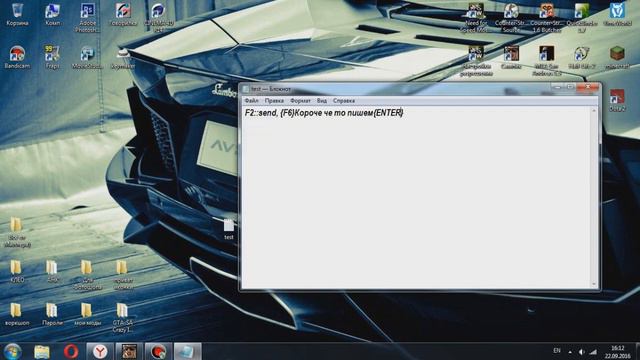Screen dimensions: 640x360
Task: Show hidden tray icons arrow
Action: coord(570,351)
